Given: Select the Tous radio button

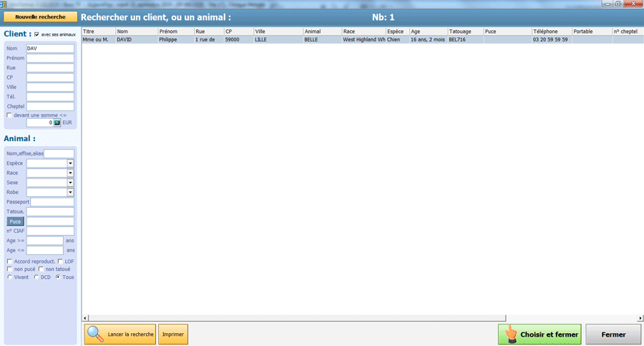Looking at the screenshot, I should click(58, 277).
